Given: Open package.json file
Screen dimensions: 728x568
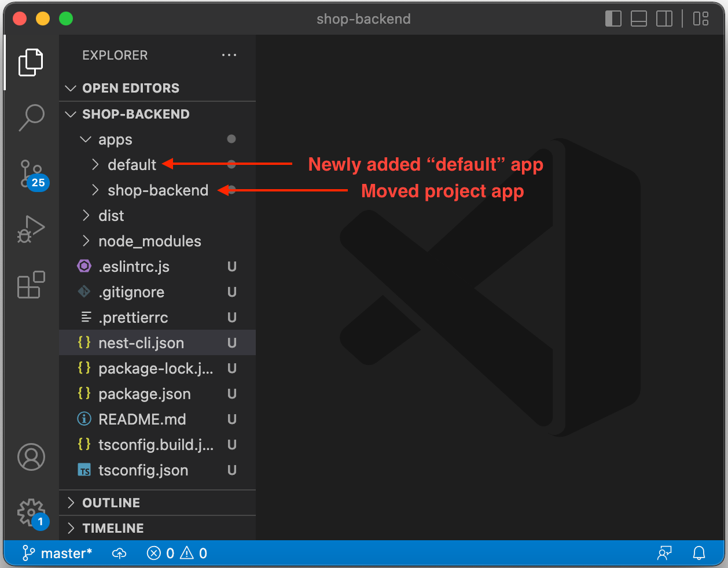Looking at the screenshot, I should tap(157, 394).
